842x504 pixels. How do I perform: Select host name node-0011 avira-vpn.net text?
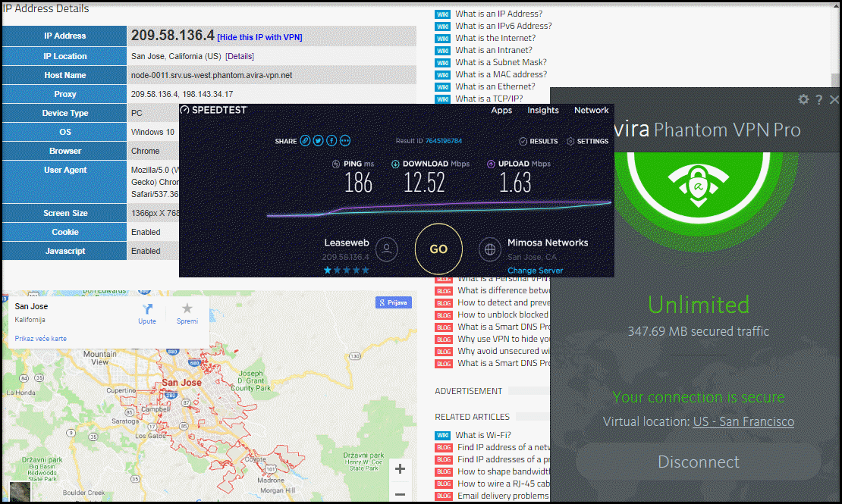point(212,75)
